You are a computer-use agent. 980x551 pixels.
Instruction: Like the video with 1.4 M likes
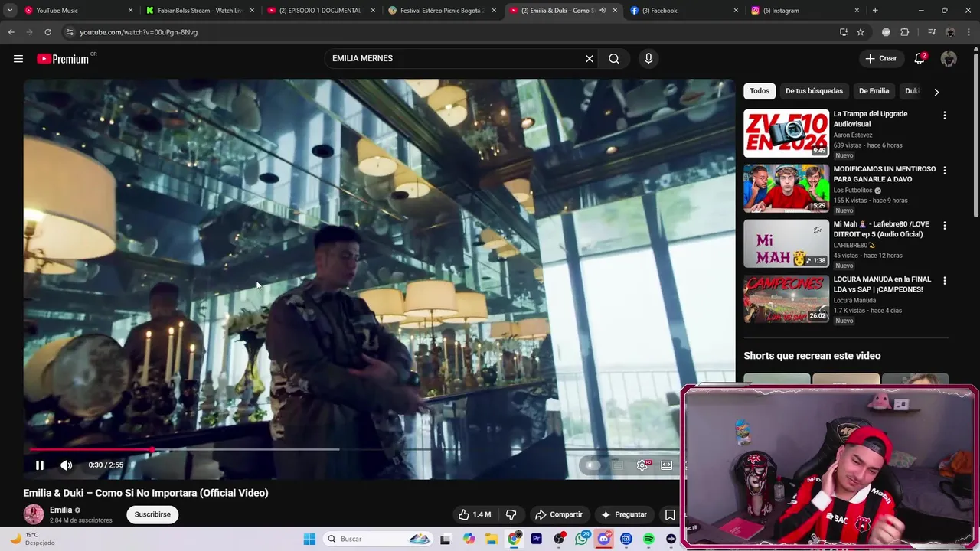point(475,514)
